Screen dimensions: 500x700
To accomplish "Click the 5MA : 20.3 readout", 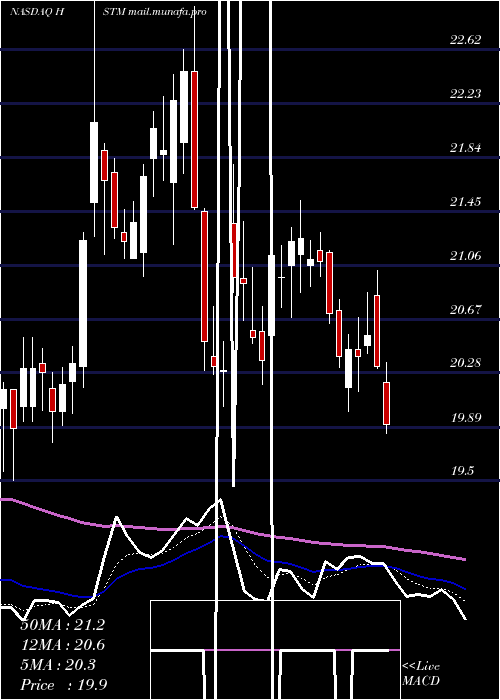I will pos(58,665).
